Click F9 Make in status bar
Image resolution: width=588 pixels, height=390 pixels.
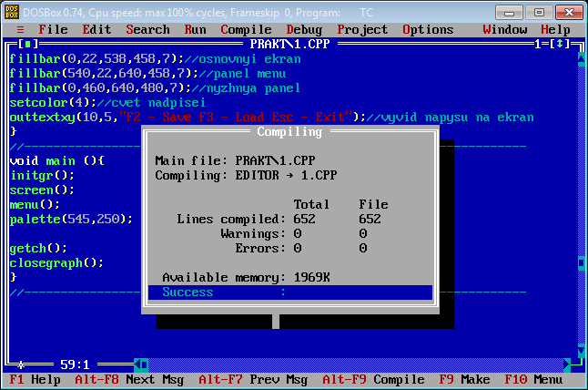[464, 380]
